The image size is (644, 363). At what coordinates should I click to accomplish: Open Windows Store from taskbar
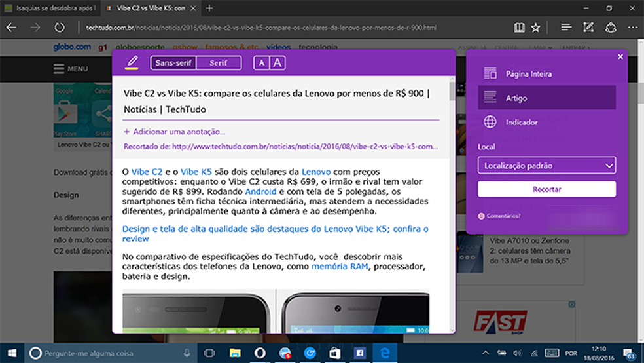pyautogui.click(x=334, y=353)
